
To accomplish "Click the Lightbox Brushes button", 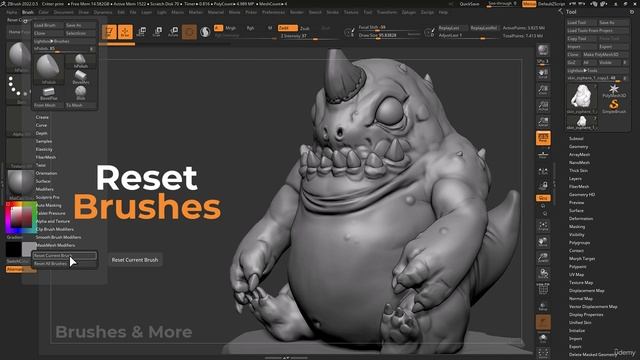I will pos(64,41).
